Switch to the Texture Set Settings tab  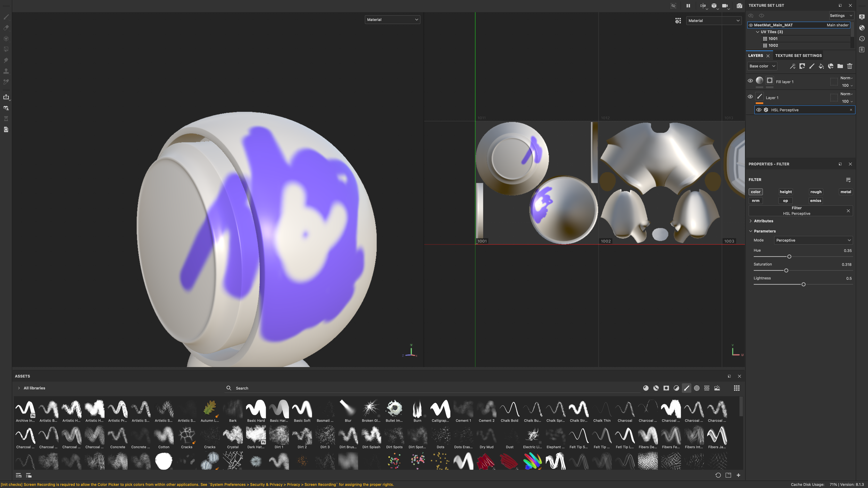[x=798, y=56]
